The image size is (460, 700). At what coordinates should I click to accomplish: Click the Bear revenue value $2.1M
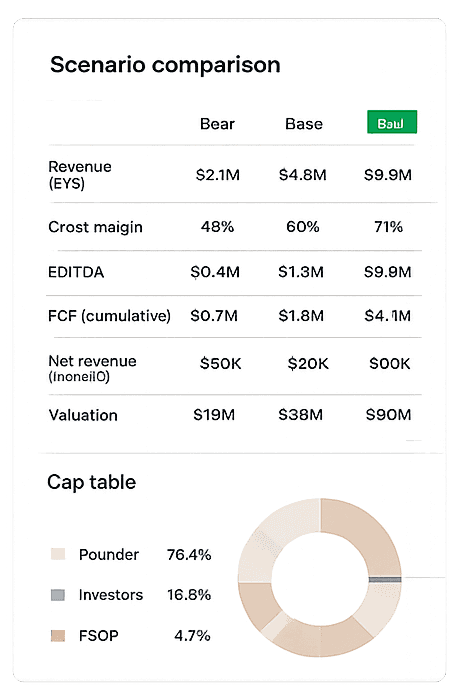(217, 175)
